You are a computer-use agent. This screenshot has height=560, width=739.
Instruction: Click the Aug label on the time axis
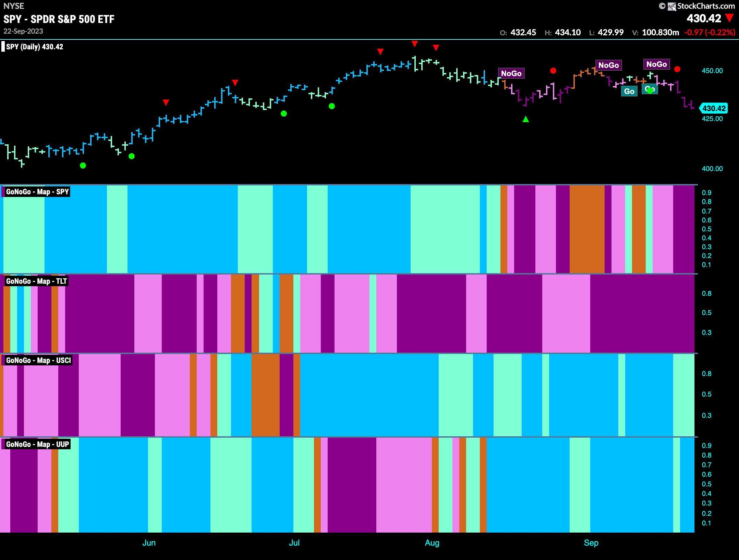pyautogui.click(x=432, y=543)
